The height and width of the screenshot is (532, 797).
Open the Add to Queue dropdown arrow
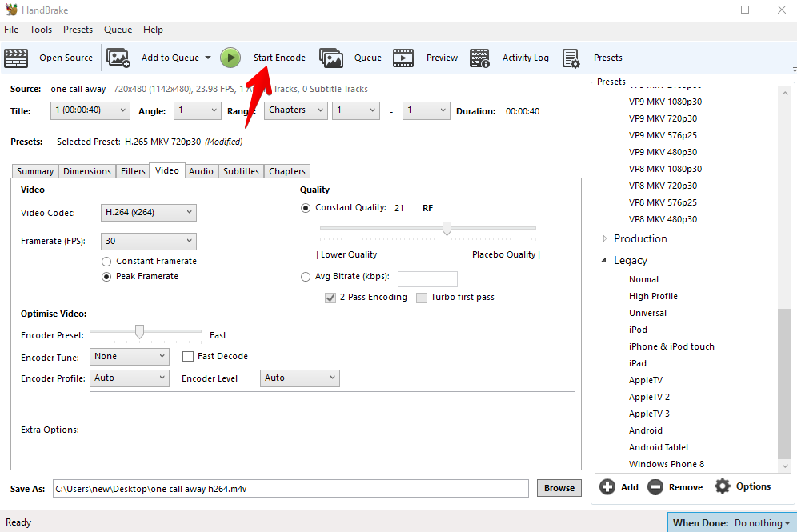pos(208,58)
